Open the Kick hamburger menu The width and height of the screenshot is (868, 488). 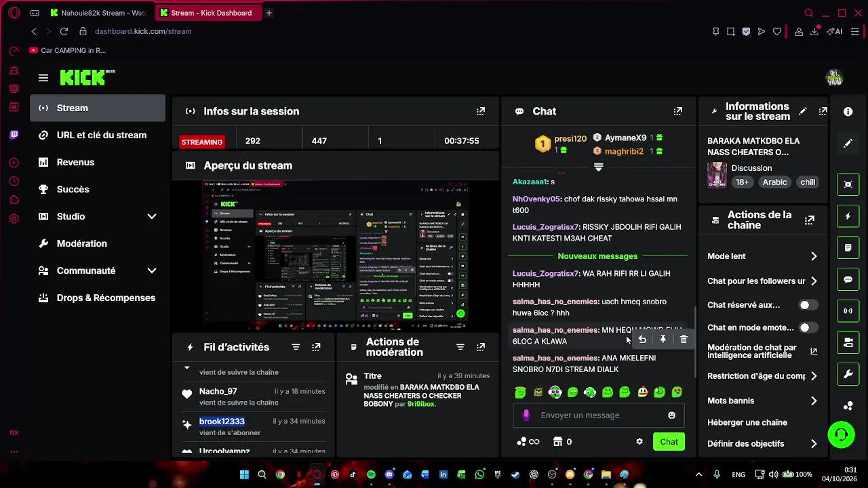(x=43, y=78)
